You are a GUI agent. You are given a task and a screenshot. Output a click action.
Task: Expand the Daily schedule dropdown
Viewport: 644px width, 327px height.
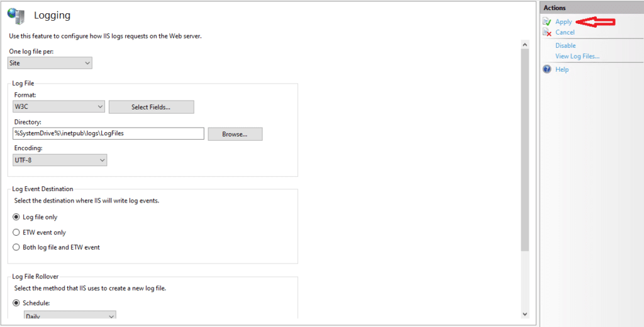(70, 316)
